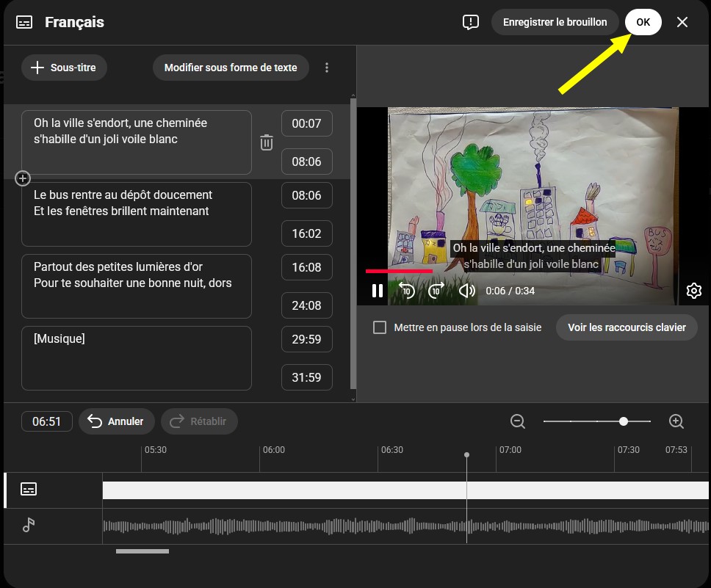
Task: Edit the '[Musique]' caption box
Action: coord(136,358)
